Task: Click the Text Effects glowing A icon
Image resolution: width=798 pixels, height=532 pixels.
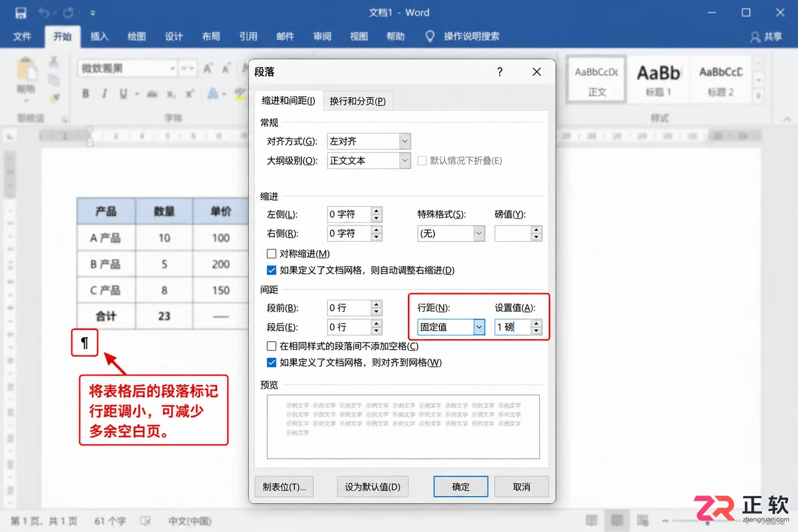Action: pyautogui.click(x=213, y=94)
